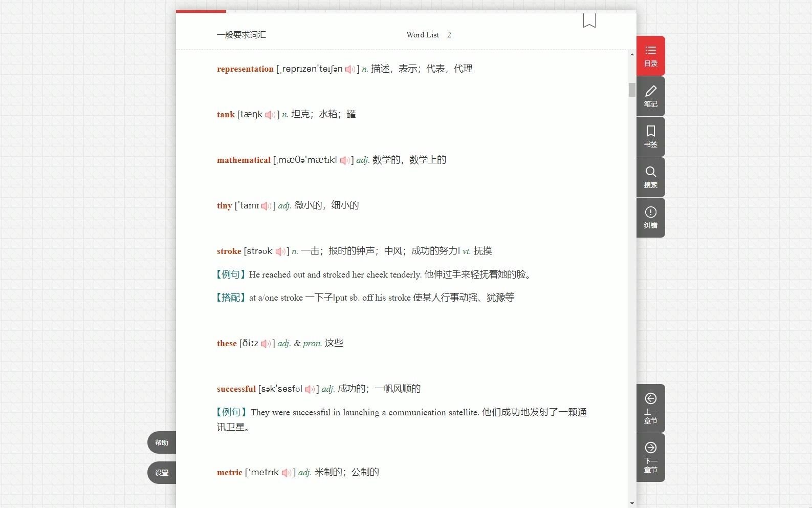Click the Word List 2 title
Viewport: 812px width, 508px height.
[429, 35]
